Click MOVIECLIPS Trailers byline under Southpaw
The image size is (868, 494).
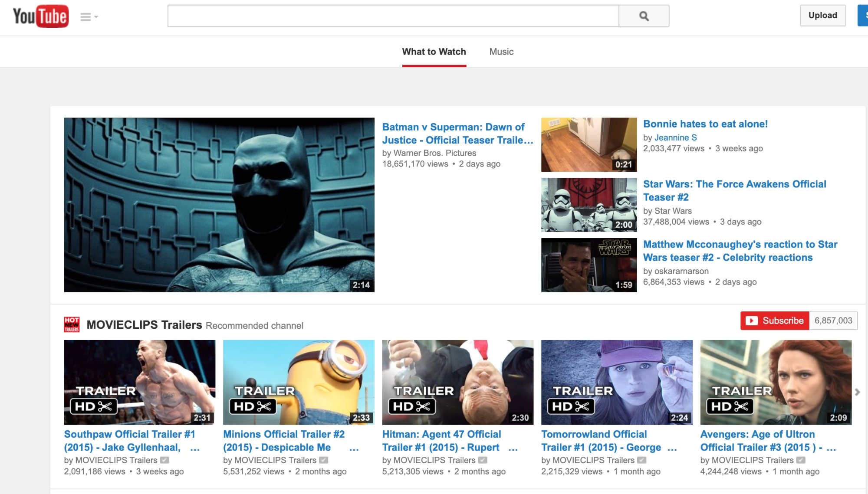(x=116, y=460)
